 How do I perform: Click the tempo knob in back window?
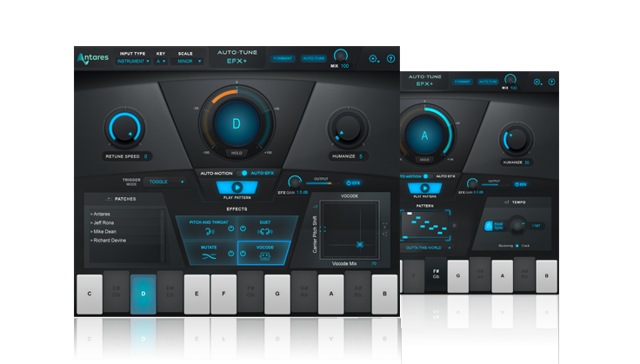click(517, 225)
